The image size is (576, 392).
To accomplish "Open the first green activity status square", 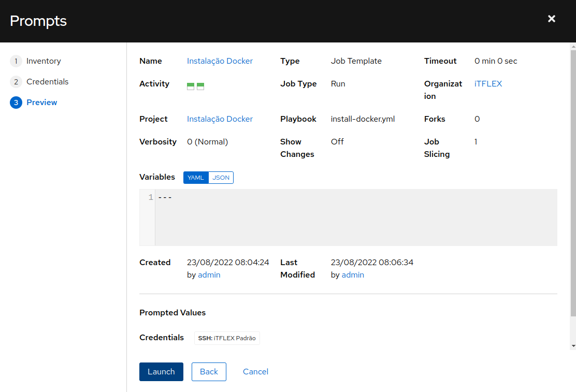I will [190, 86].
